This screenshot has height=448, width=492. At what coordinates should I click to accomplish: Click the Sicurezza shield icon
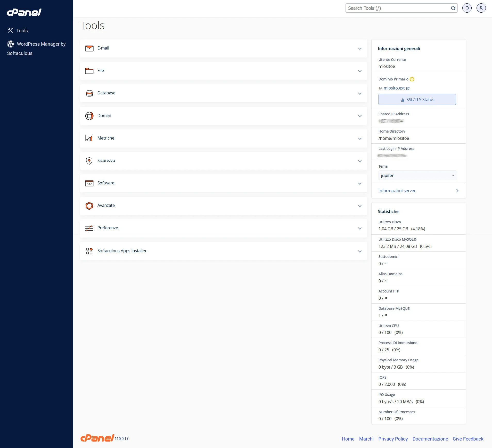(89, 161)
